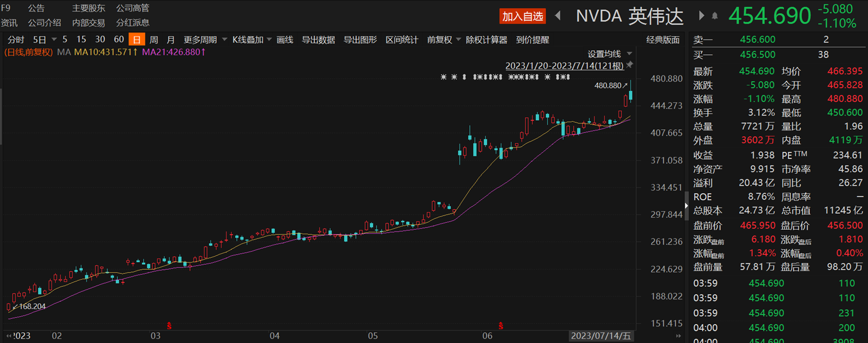Click 导出图形 to export chart image
The image size is (868, 343).
(360, 39)
